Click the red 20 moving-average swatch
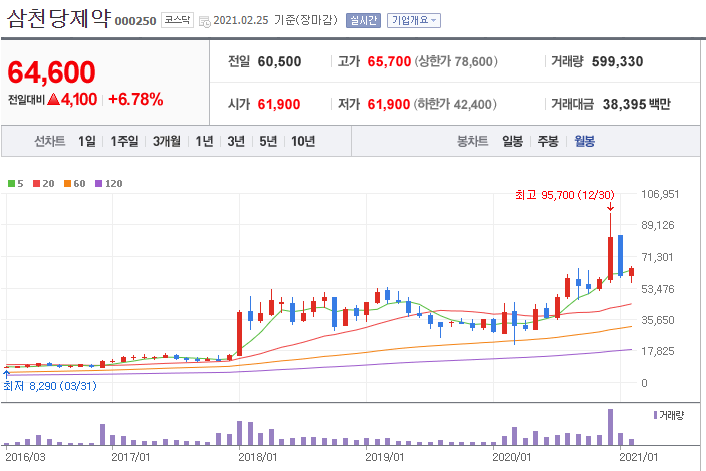The height and width of the screenshot is (471, 706). pos(36,184)
